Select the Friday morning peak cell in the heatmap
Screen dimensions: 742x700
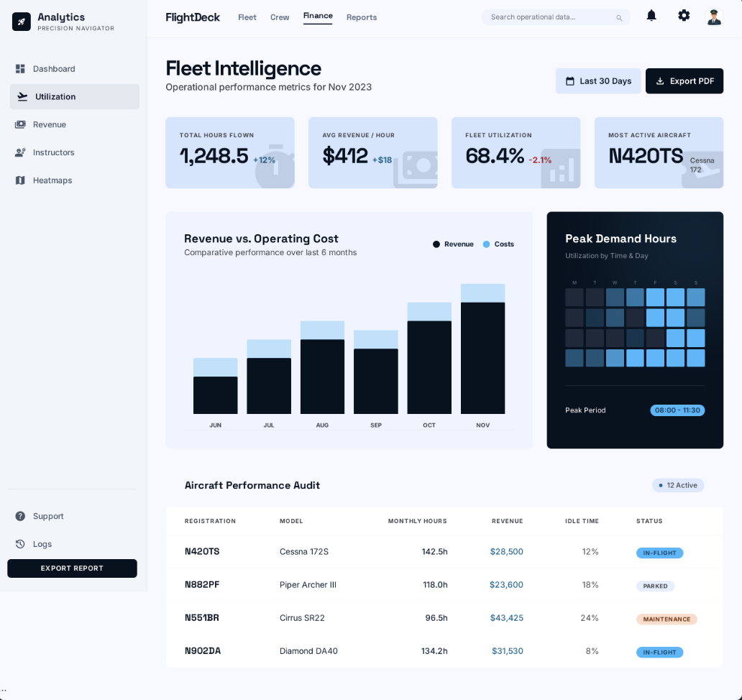click(x=655, y=297)
